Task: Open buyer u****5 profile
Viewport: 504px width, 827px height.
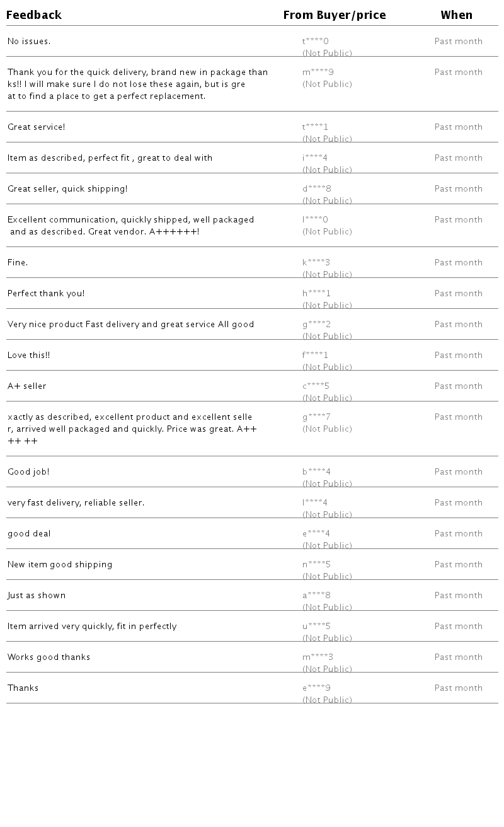Action: [316, 627]
